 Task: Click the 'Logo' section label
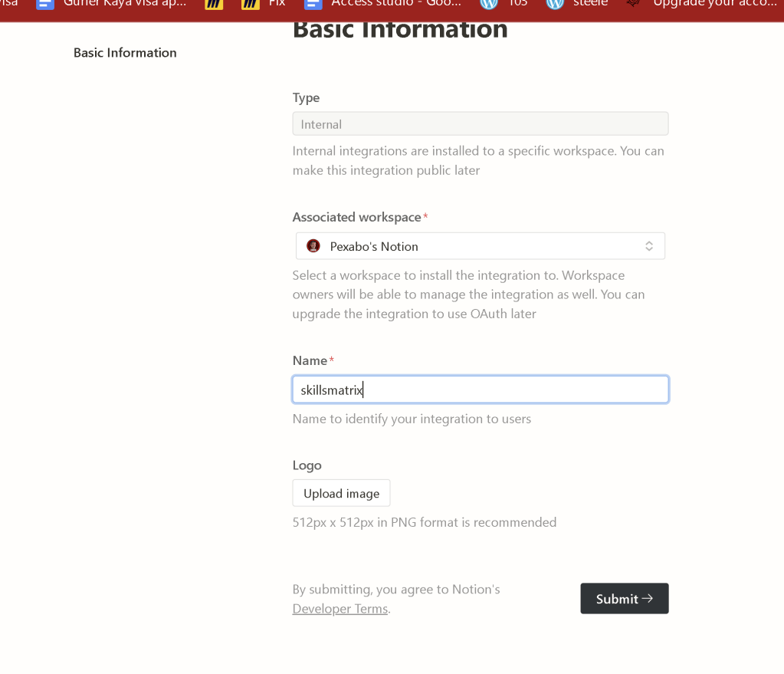point(307,465)
